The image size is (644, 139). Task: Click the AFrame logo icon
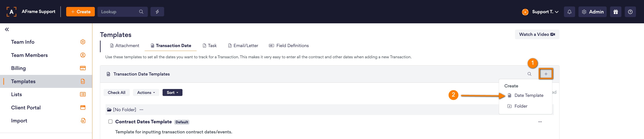point(11,12)
